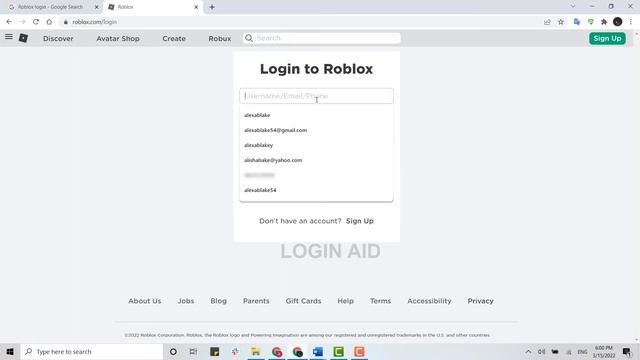Click the Cortana circle icon in the taskbar
The height and width of the screenshot is (360, 640).
(173, 351)
